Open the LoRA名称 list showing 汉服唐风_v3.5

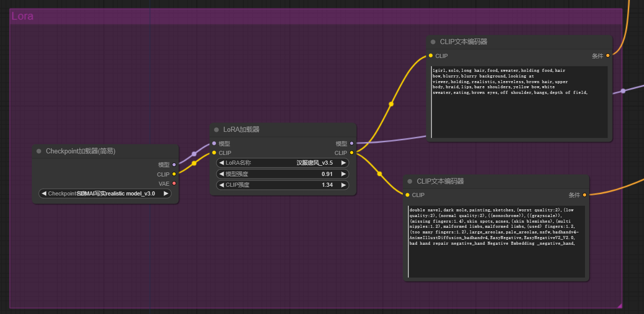(282, 163)
